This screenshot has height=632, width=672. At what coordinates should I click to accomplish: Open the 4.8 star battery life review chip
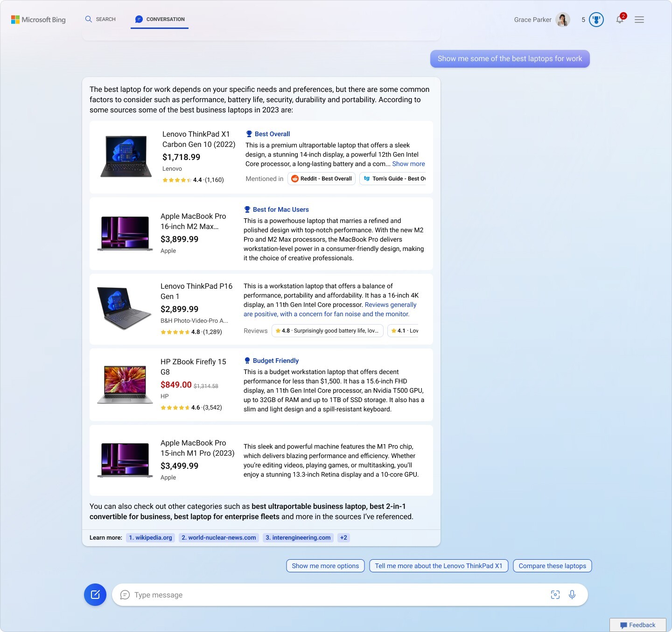[328, 331]
